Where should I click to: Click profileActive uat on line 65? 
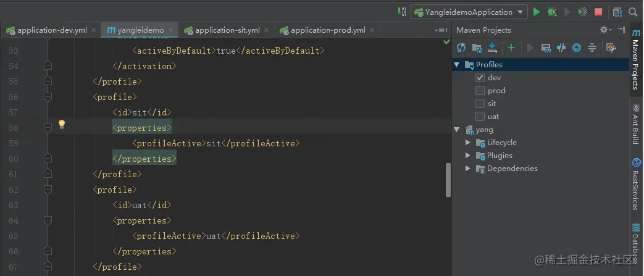(x=216, y=236)
